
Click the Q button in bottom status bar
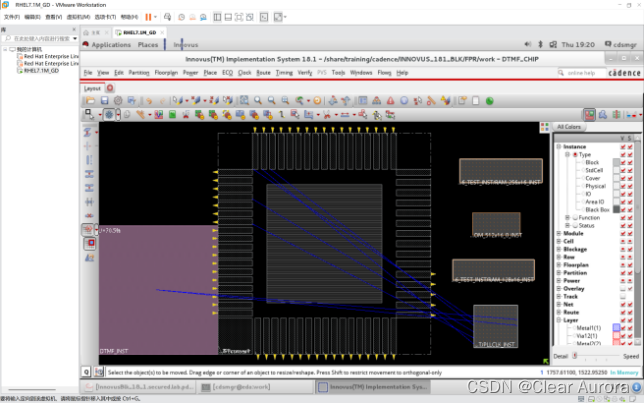point(86,372)
